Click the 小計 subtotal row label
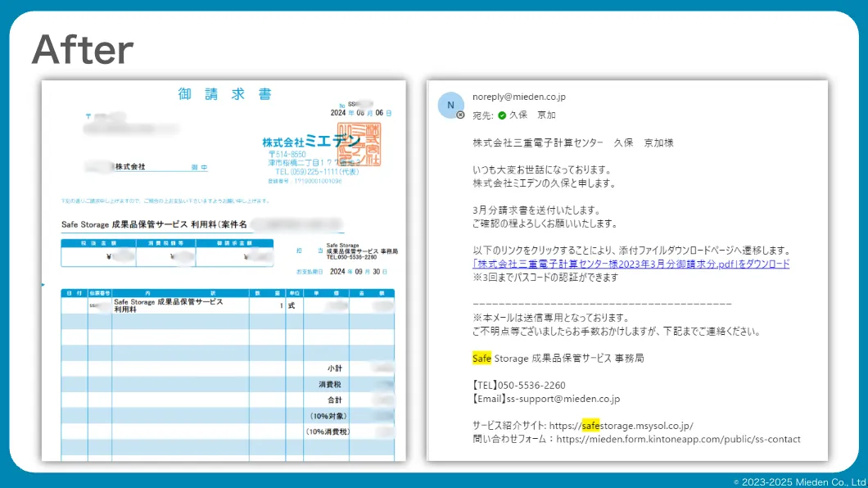The height and width of the screenshot is (488, 868). click(335, 368)
